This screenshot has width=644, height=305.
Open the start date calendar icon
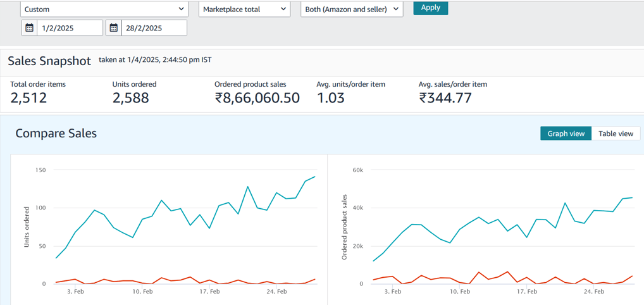point(29,28)
